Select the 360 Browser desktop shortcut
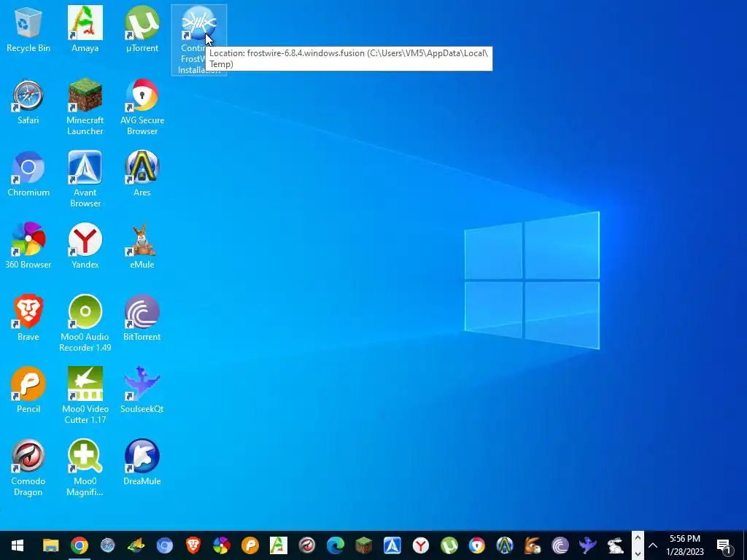This screenshot has width=747, height=560. pyautogui.click(x=28, y=246)
